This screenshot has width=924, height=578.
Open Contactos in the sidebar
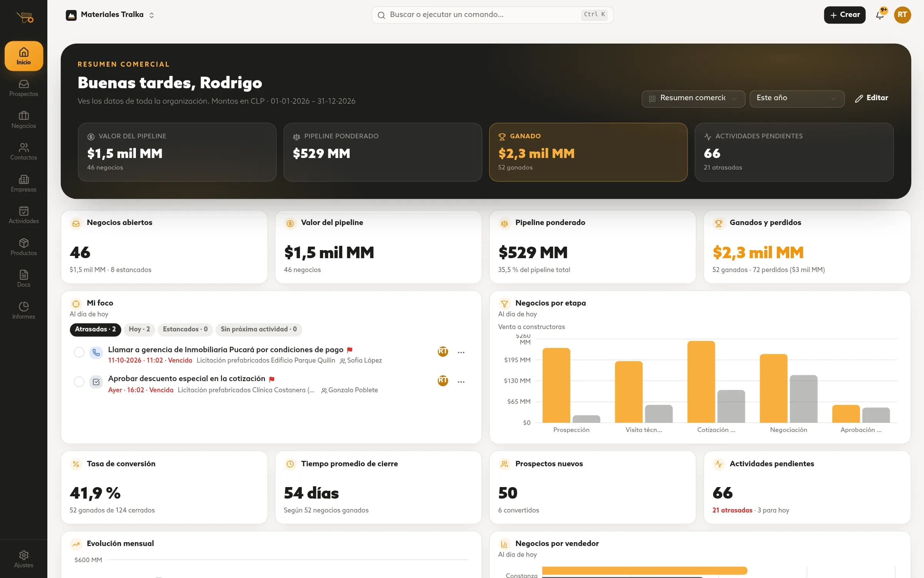(x=23, y=152)
